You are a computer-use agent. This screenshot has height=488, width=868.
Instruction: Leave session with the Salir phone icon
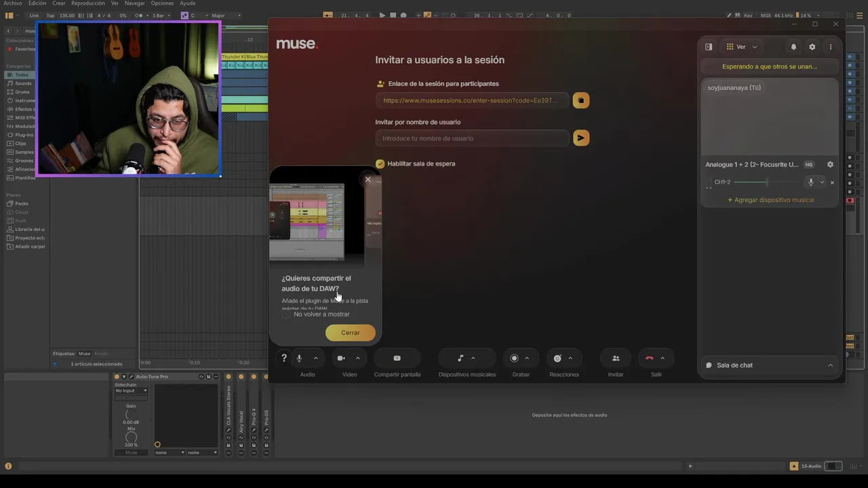[x=650, y=358]
